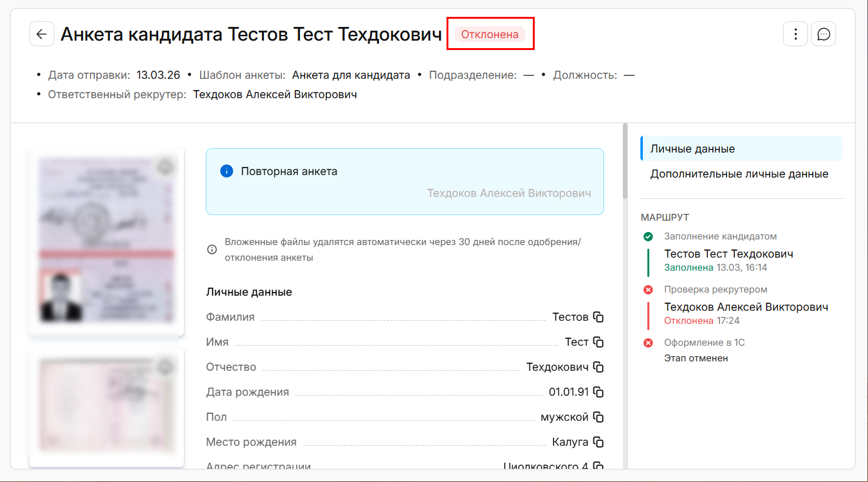Click the red Проверка рекрутером status icon
The height and width of the screenshot is (482, 868).
(648, 289)
